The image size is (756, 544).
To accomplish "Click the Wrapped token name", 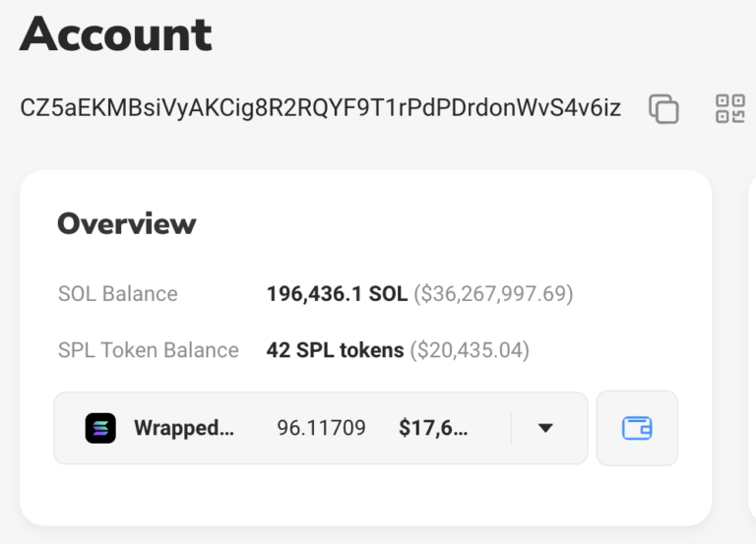I will (184, 428).
